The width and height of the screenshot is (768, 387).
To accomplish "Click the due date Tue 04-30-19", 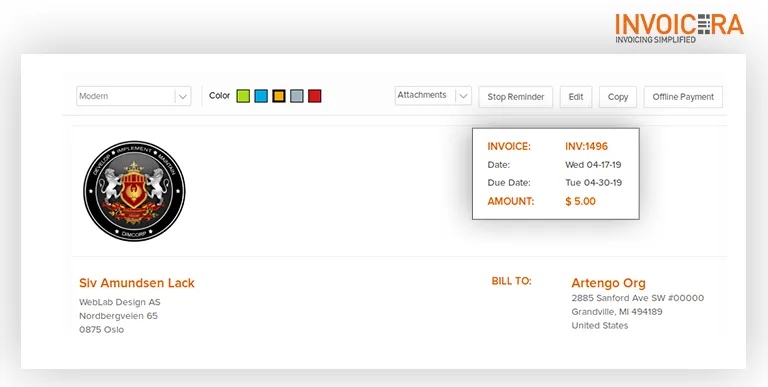I will click(594, 183).
